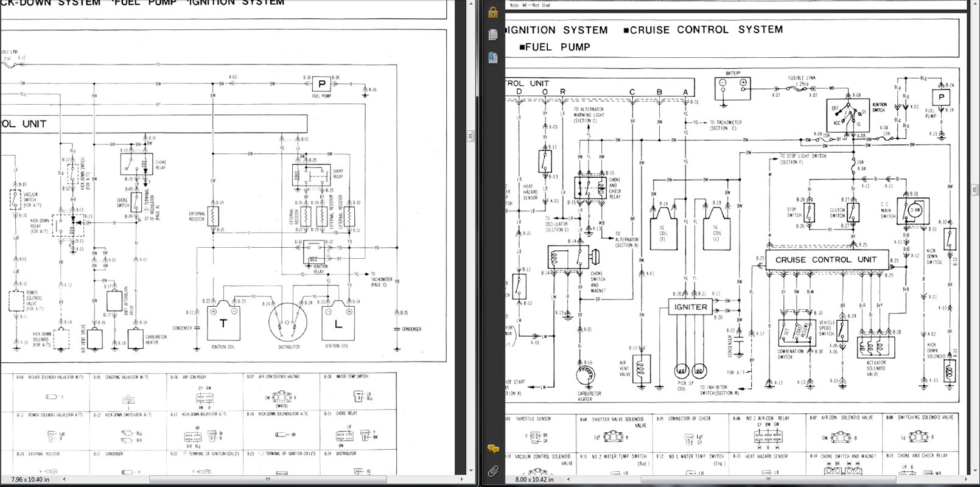Click left document's horizontal scroll left arrow
Image resolution: width=980 pixels, height=487 pixels.
[x=64, y=480]
